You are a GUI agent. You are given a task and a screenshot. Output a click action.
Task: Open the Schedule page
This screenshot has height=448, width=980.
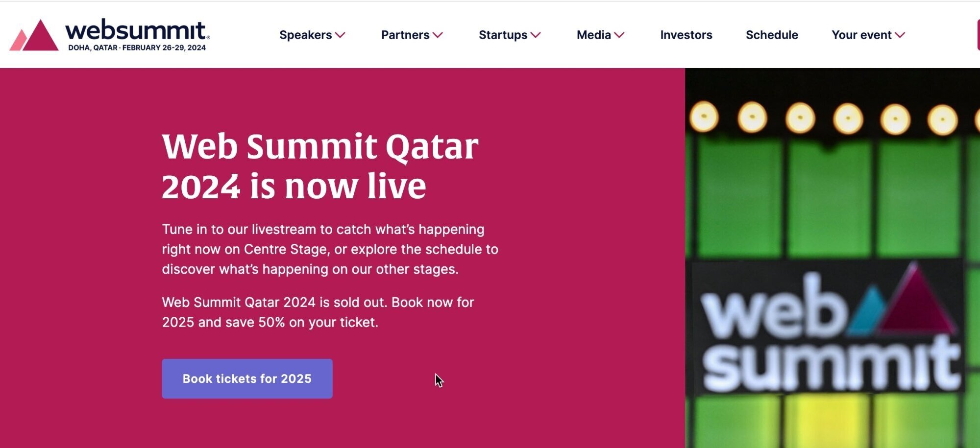772,35
